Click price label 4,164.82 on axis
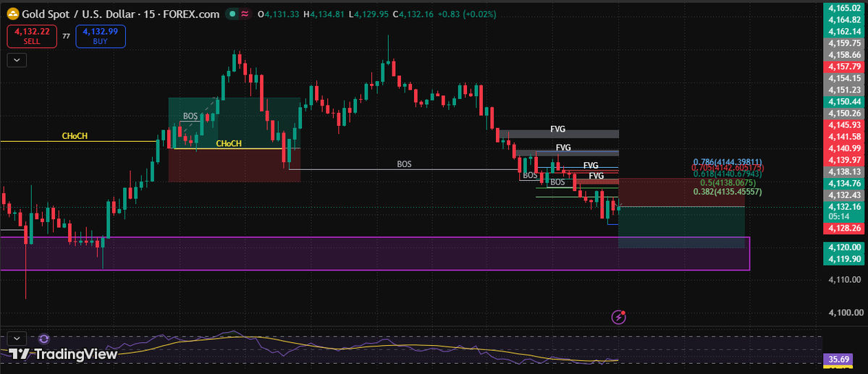This screenshot has width=868, height=374. point(844,20)
